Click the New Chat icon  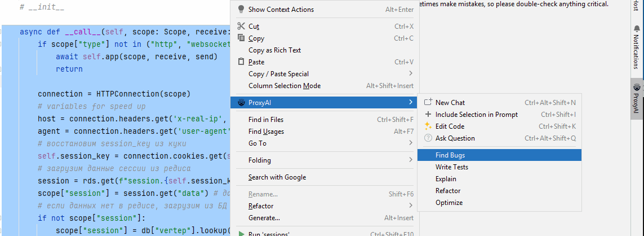click(428, 103)
